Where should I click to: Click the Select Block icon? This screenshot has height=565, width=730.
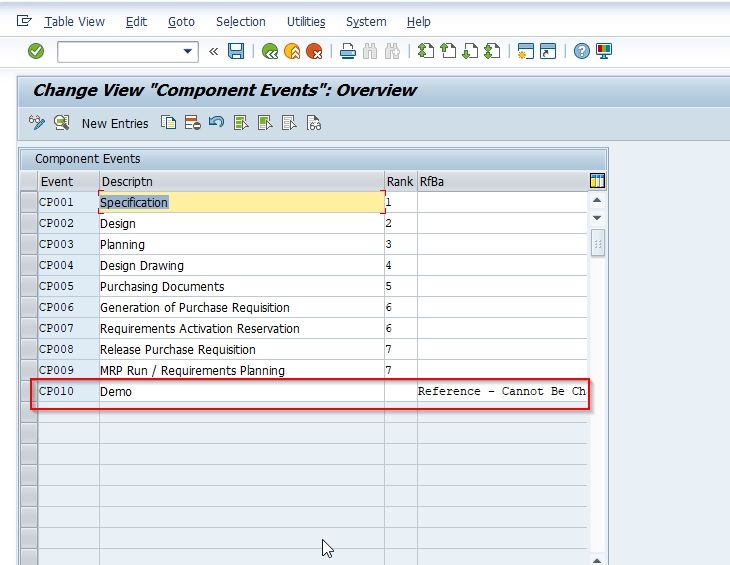[x=265, y=123]
